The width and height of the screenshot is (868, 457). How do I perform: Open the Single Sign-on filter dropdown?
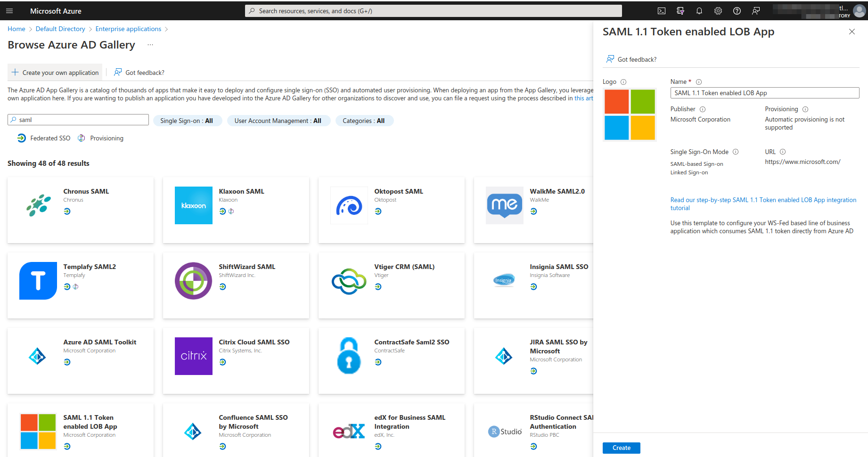pyautogui.click(x=187, y=121)
